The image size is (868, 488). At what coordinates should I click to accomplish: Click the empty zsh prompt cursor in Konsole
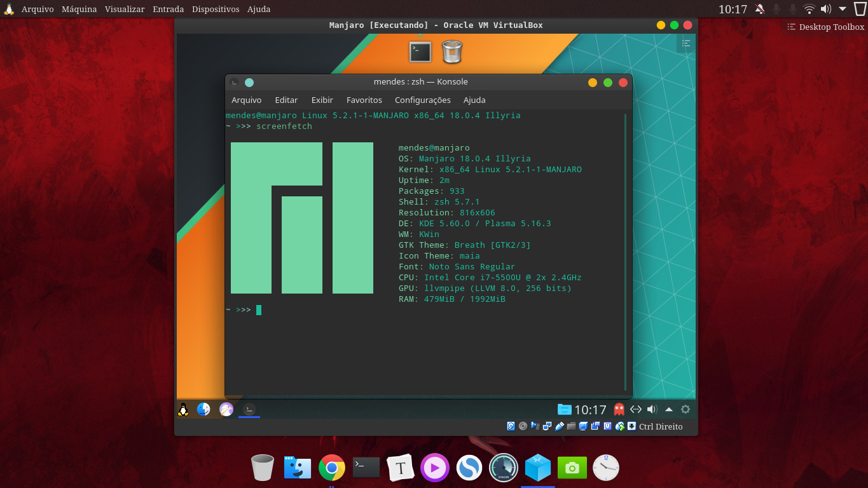pos(259,310)
